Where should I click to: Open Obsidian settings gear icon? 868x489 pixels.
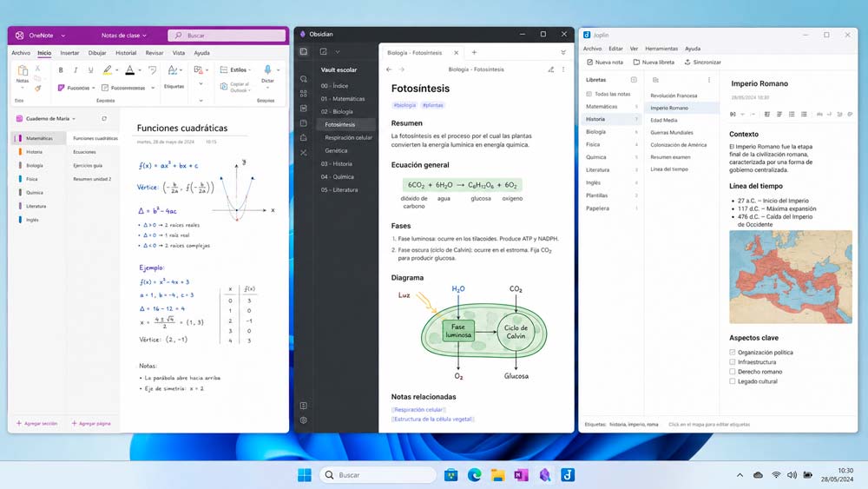303,420
